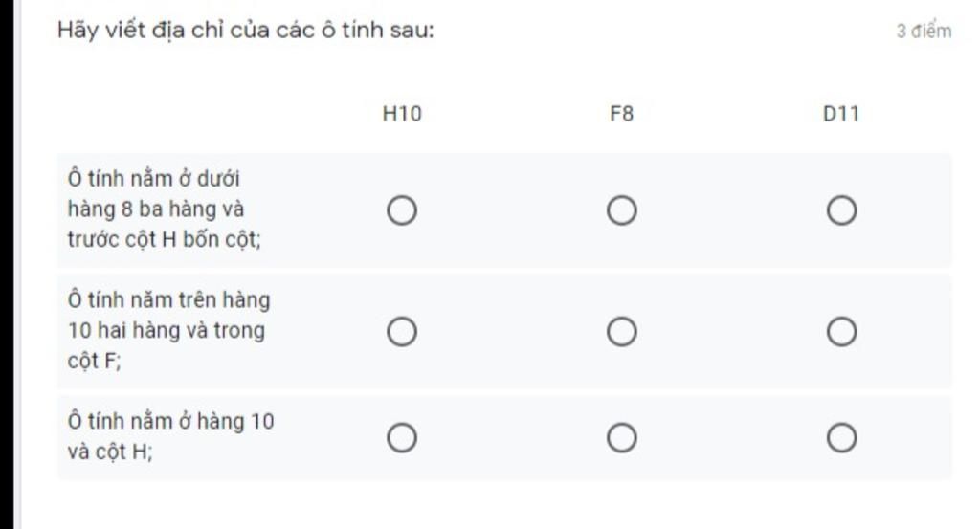Click the H10 column header
The image size is (980, 529).
(x=402, y=115)
